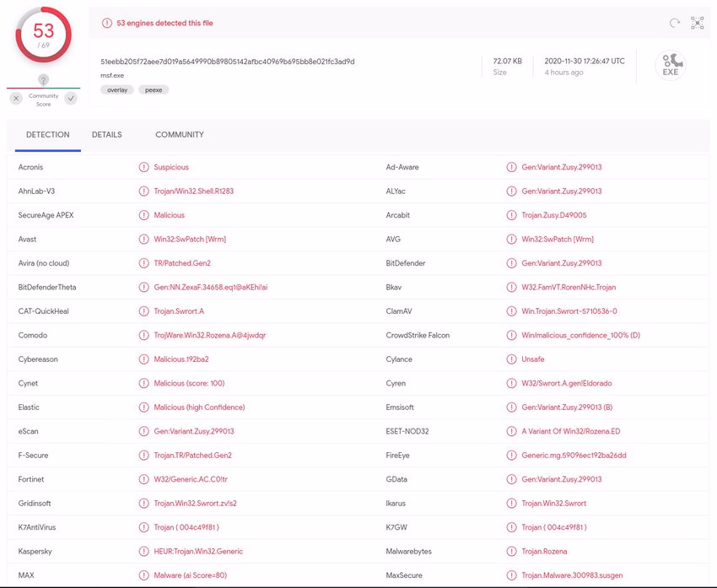Click the 53/69 detection score circle
717x588 pixels.
43,35
